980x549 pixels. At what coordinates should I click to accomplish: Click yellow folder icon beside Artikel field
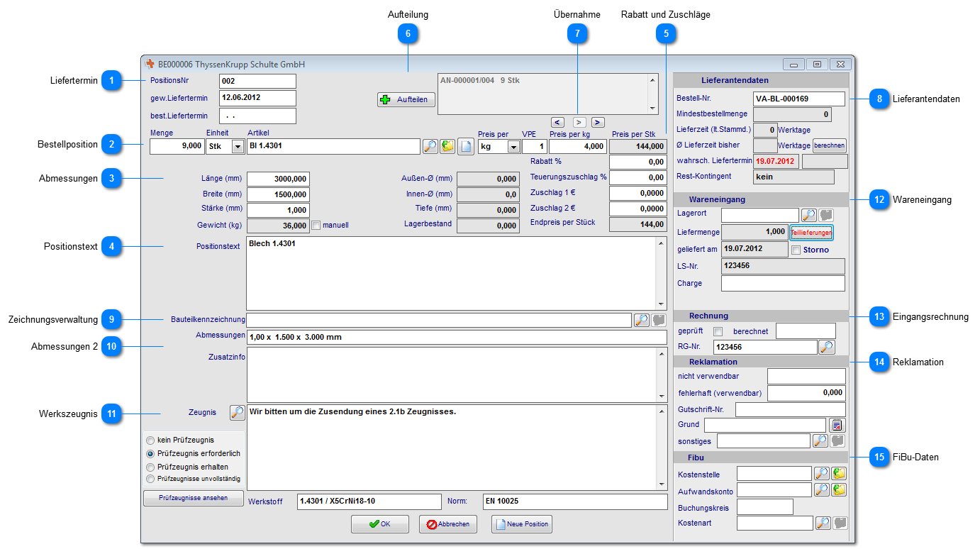tap(447, 147)
